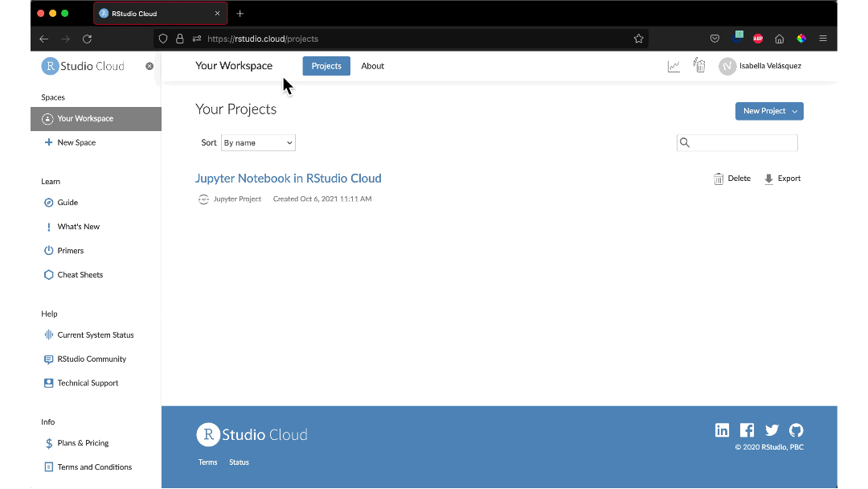Viewport: 868px width, 489px height.
Task: Switch to the About tab
Action: [x=372, y=66]
